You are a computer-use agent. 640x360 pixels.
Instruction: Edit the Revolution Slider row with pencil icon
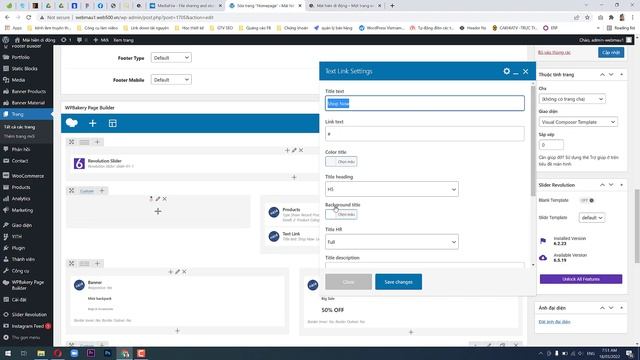point(294,150)
